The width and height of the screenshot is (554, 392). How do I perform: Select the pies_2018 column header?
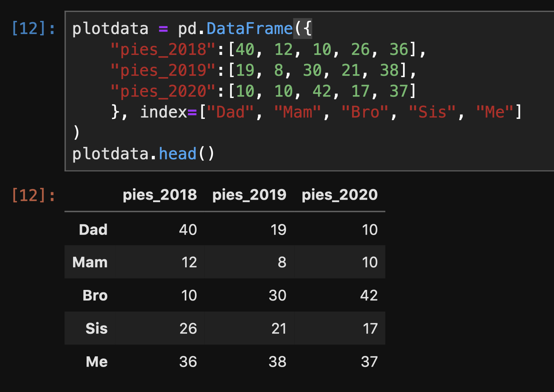[160, 195]
